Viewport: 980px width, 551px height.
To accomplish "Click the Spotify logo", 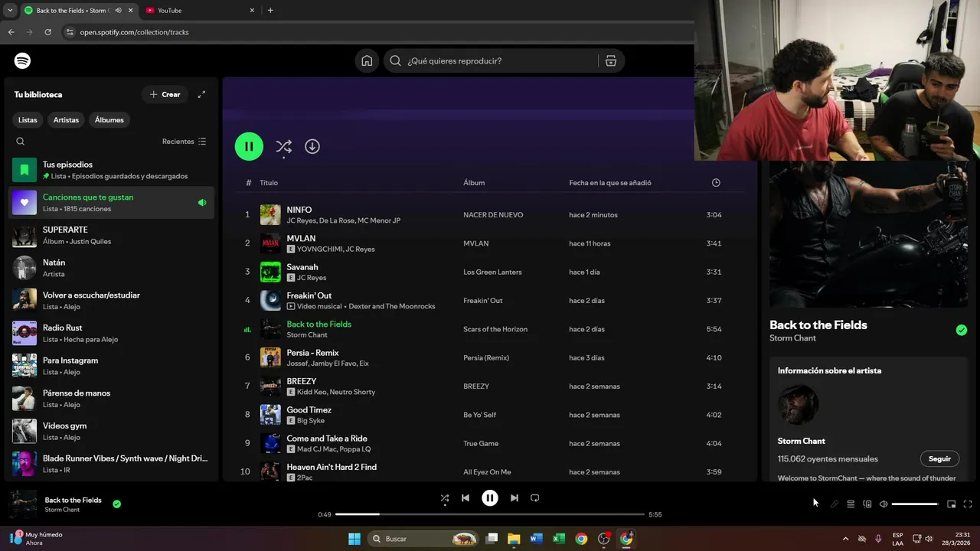I will click(23, 60).
